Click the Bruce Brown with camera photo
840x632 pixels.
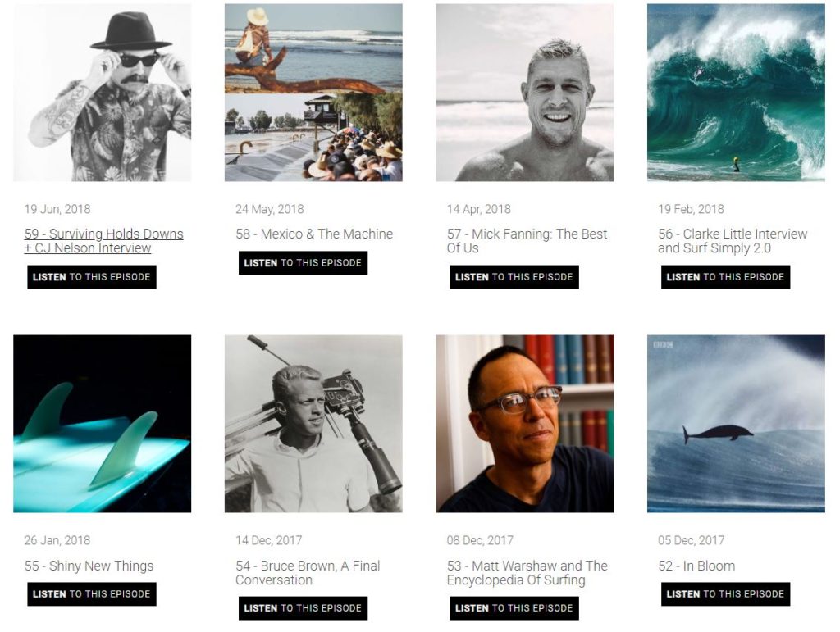coord(313,424)
